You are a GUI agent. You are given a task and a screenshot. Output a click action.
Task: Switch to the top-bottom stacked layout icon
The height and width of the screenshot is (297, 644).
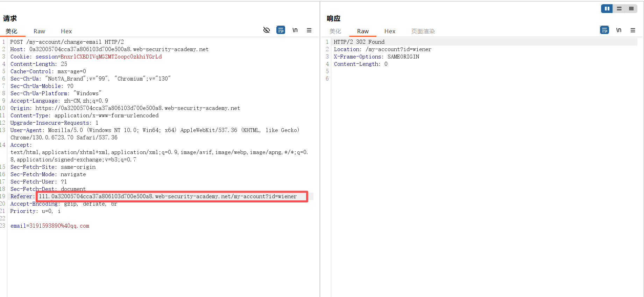click(x=619, y=9)
